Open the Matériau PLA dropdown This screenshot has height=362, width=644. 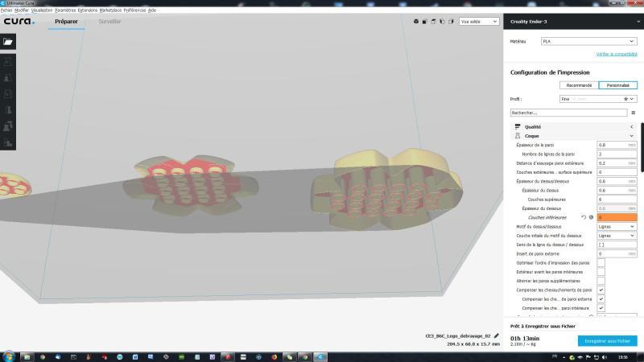pyautogui.click(x=589, y=41)
